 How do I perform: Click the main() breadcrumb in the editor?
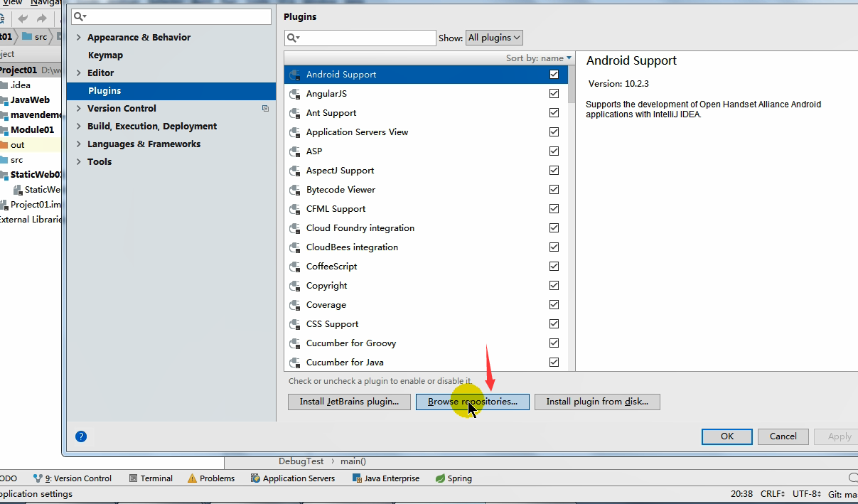pyautogui.click(x=353, y=461)
